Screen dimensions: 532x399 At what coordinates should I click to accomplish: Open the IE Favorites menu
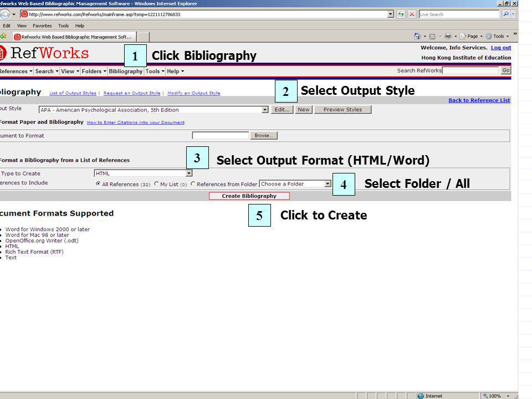click(42, 26)
